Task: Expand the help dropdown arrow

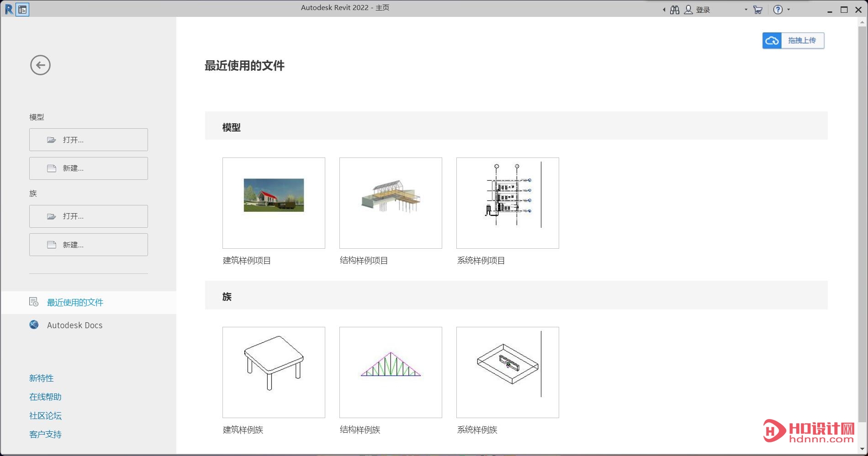Action: pyautogui.click(x=789, y=10)
